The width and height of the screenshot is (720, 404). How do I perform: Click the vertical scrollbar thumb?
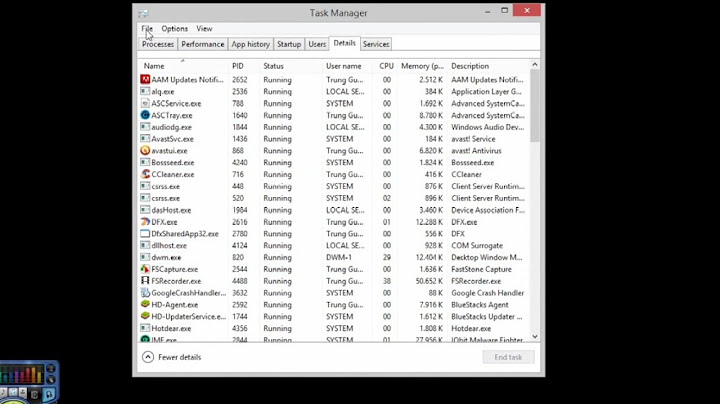(x=535, y=106)
